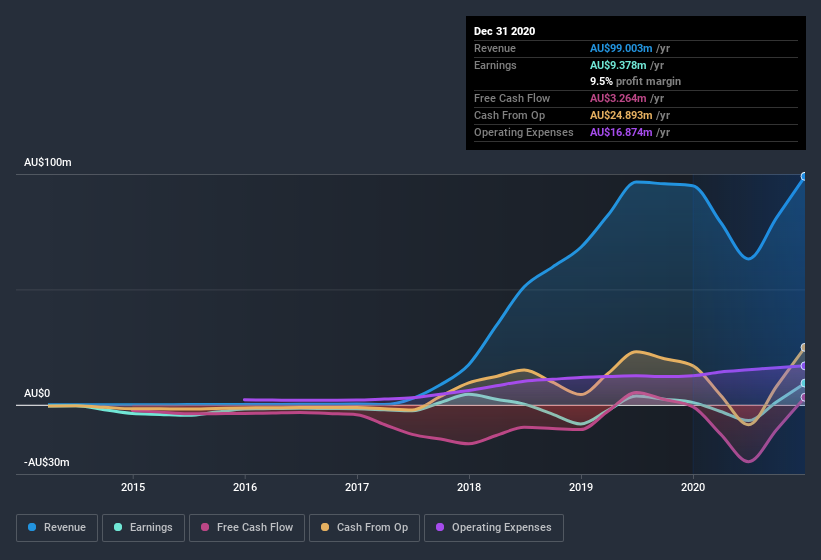
Task: Click the AU$100m y-axis label
Action: coord(48,162)
